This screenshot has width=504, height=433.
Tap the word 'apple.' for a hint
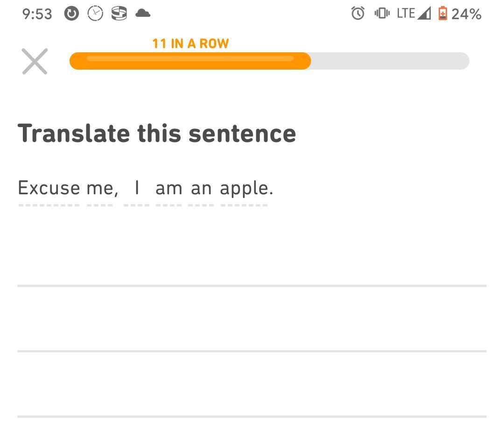(246, 188)
